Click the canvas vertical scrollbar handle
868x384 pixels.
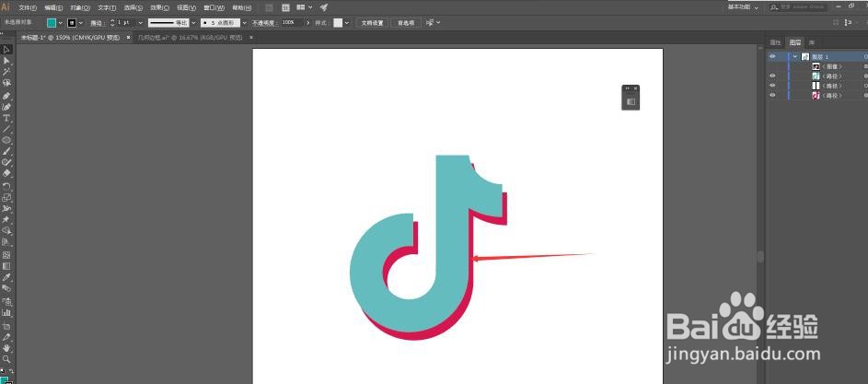point(760,257)
